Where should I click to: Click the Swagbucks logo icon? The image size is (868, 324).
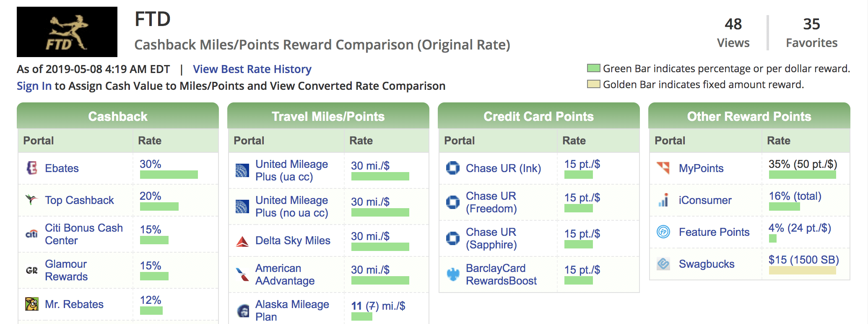tap(663, 264)
